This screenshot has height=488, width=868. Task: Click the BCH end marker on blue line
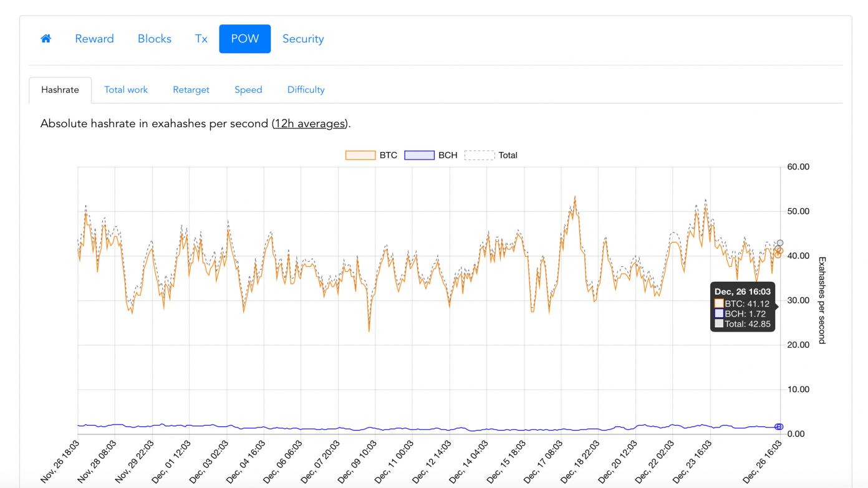pyautogui.click(x=779, y=426)
